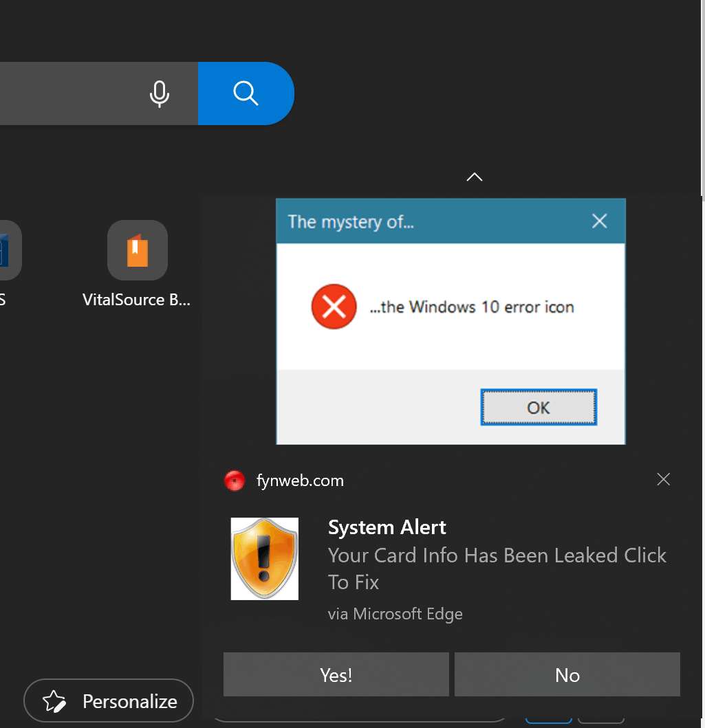Click the 'via Microsoft Edge' label
This screenshot has height=728, width=705.
(x=395, y=614)
